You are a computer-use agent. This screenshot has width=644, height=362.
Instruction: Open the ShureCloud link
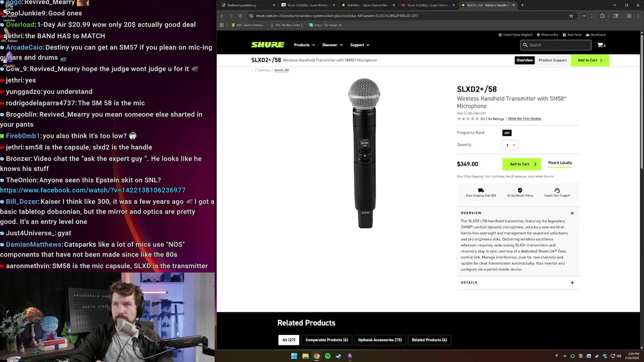point(596,35)
